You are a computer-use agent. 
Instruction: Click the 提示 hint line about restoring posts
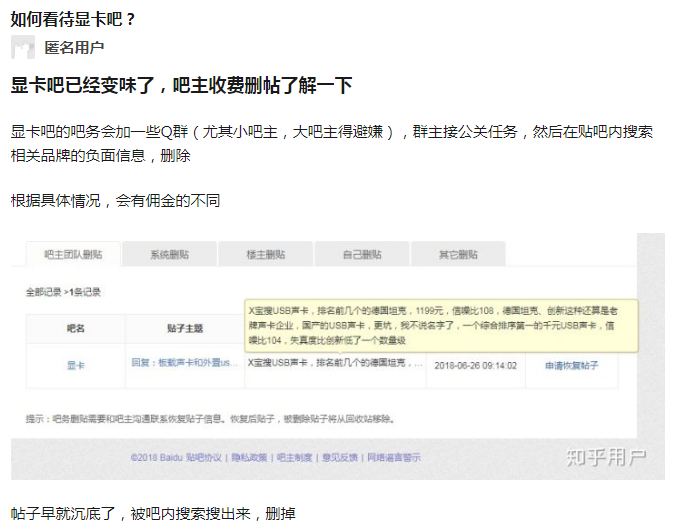(211, 419)
